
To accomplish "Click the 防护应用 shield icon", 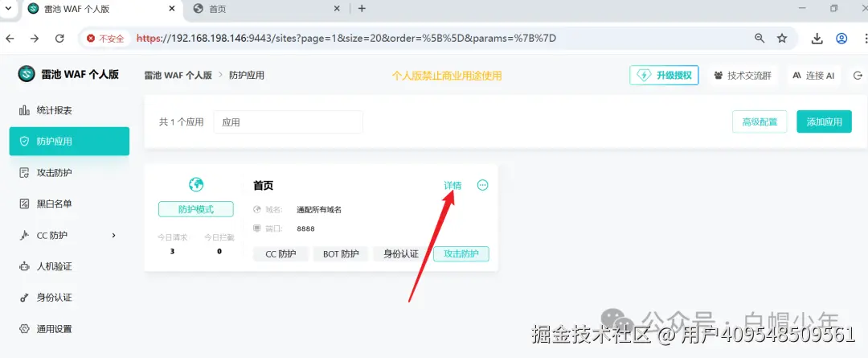I will coord(24,142).
